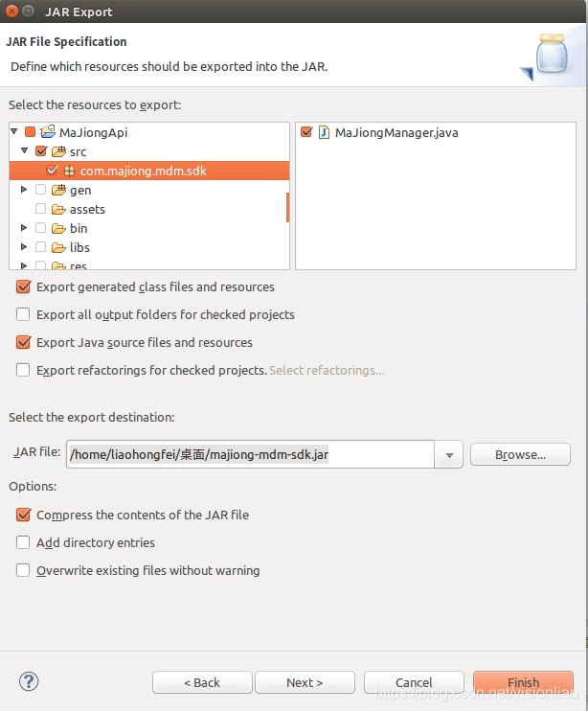Open help with the question mark icon

coord(29,681)
